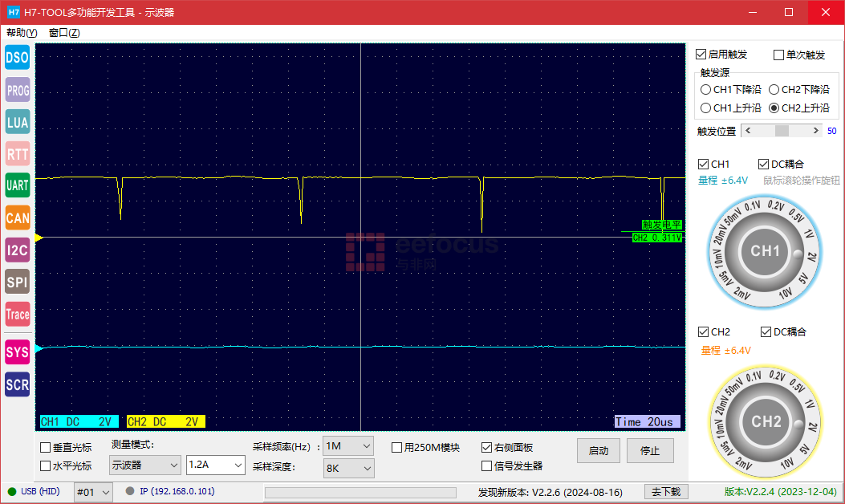Open the PROG programming tool
Image resolution: width=845 pixels, height=504 pixels.
[17, 90]
